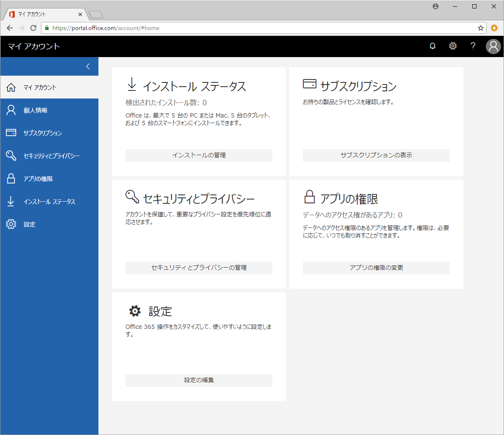Click the orange extension icon in toolbar
504x435 pixels.
[494, 28]
